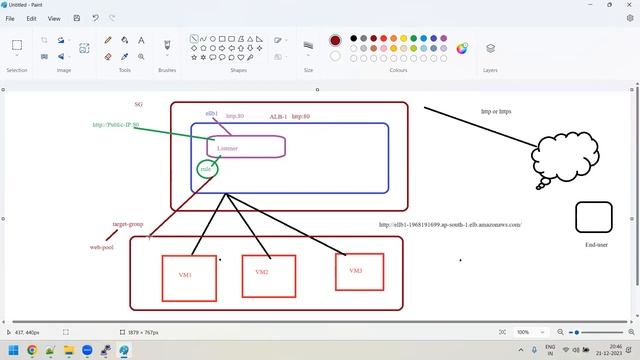Select Colour 1 dark red swatch
The image size is (640, 360).
335,40
